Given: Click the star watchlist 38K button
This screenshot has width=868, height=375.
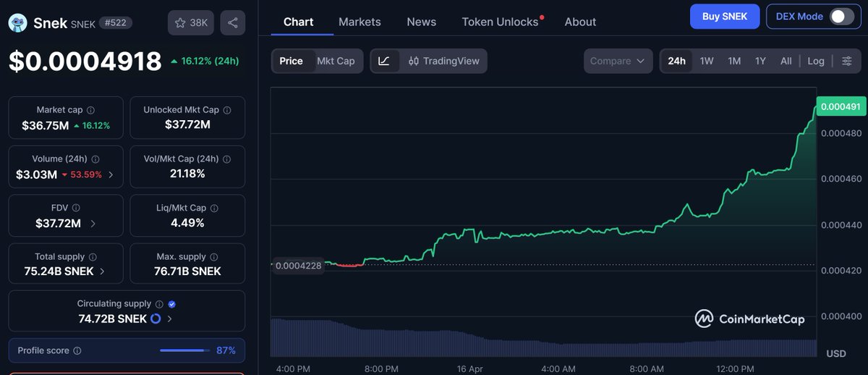Looking at the screenshot, I should pos(190,23).
